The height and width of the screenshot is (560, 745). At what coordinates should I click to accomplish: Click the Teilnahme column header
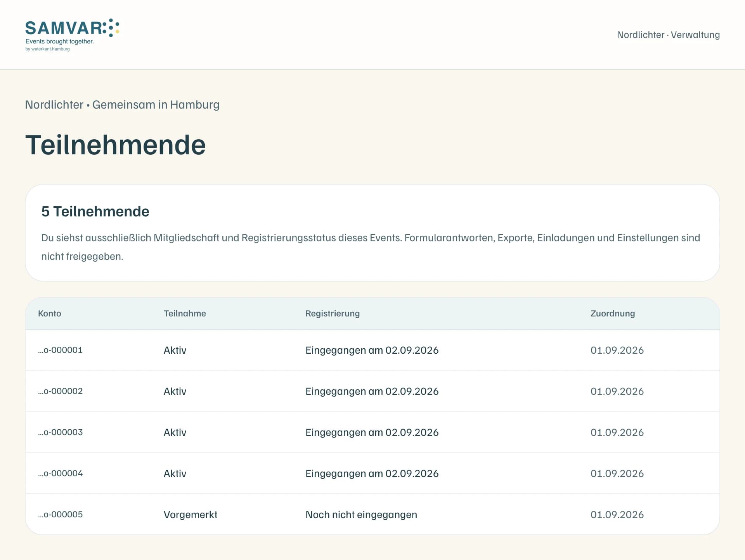pyautogui.click(x=185, y=313)
